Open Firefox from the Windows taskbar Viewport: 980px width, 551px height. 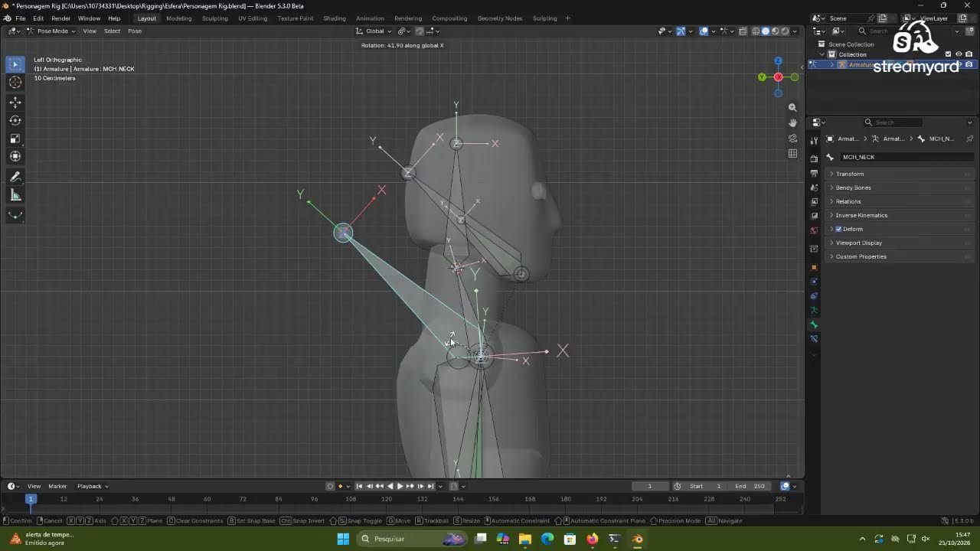(x=592, y=539)
